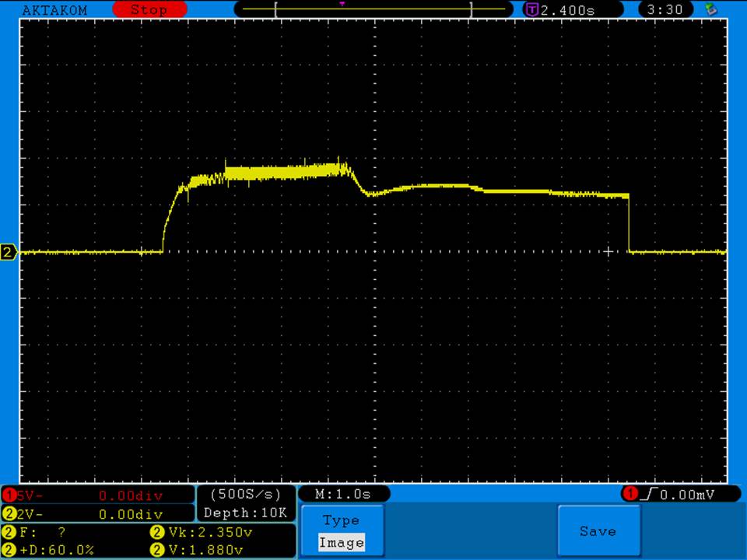Click the red channel 1 trigger source icon

pos(629,494)
